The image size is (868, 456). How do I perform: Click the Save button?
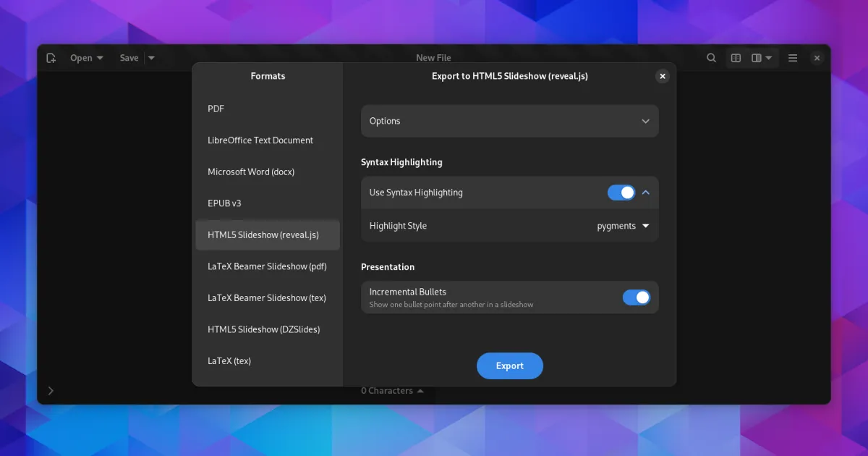coord(129,58)
